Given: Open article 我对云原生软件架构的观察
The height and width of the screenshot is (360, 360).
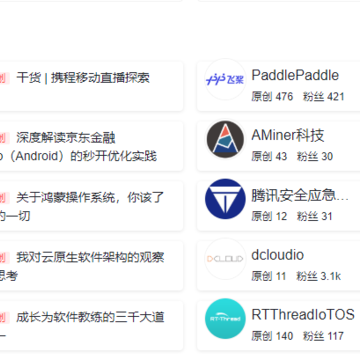Looking at the screenshot, I should click(x=82, y=266).
